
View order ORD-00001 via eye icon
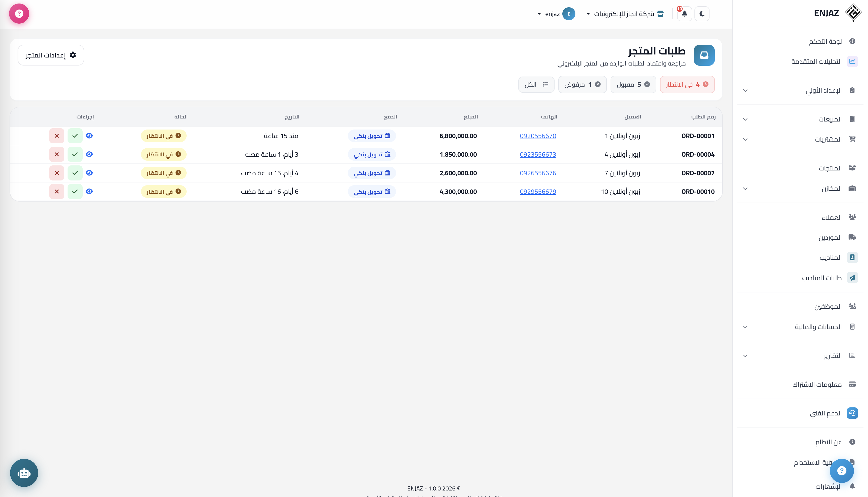pyautogui.click(x=89, y=136)
